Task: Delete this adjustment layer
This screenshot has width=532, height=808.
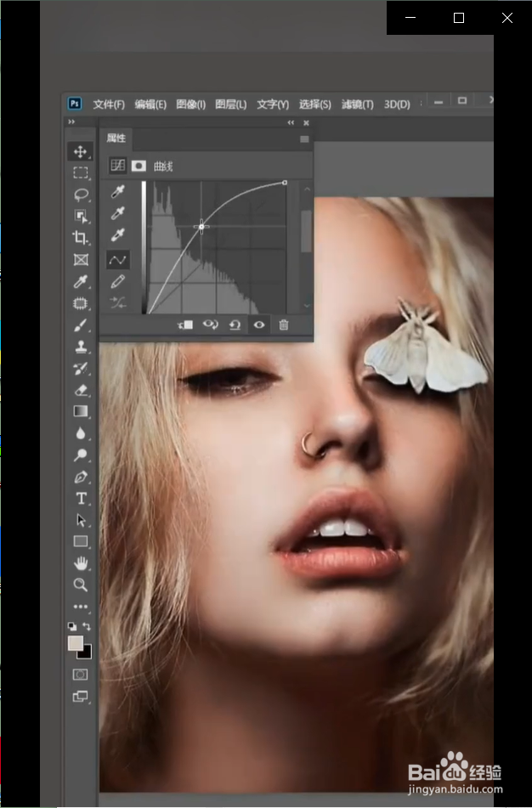Action: 284,325
